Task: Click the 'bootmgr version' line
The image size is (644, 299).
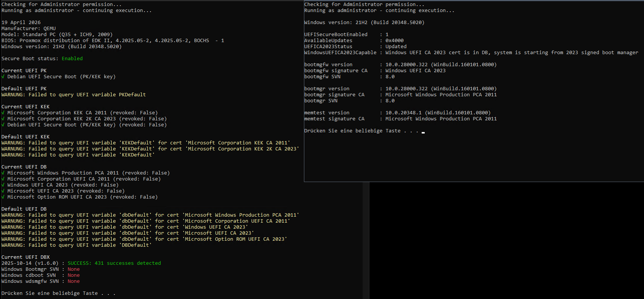Action: 401,89
